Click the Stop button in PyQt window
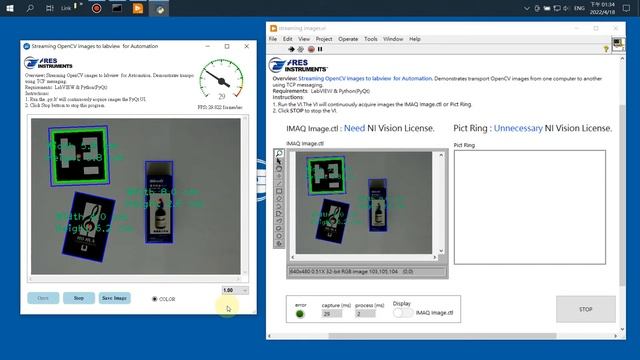The height and width of the screenshot is (360, 640). (x=79, y=298)
